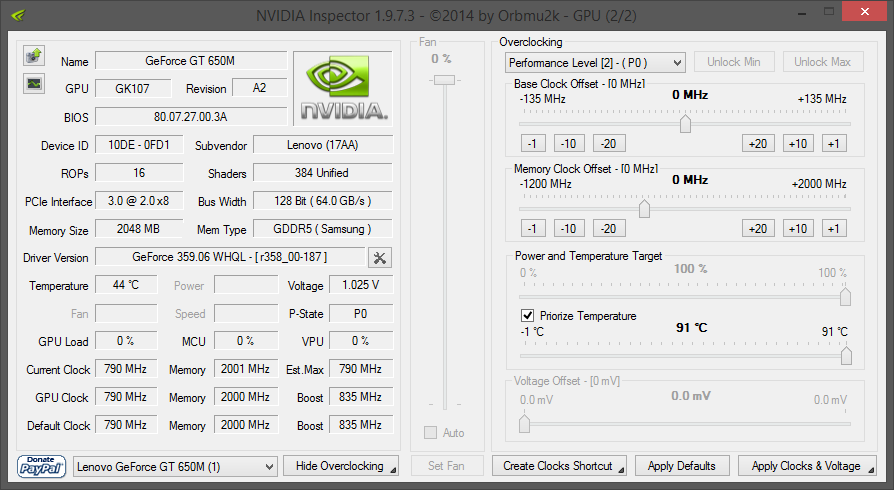894x490 pixels.
Task: Open the sensor monitoring graph icon
Action: tap(34, 84)
